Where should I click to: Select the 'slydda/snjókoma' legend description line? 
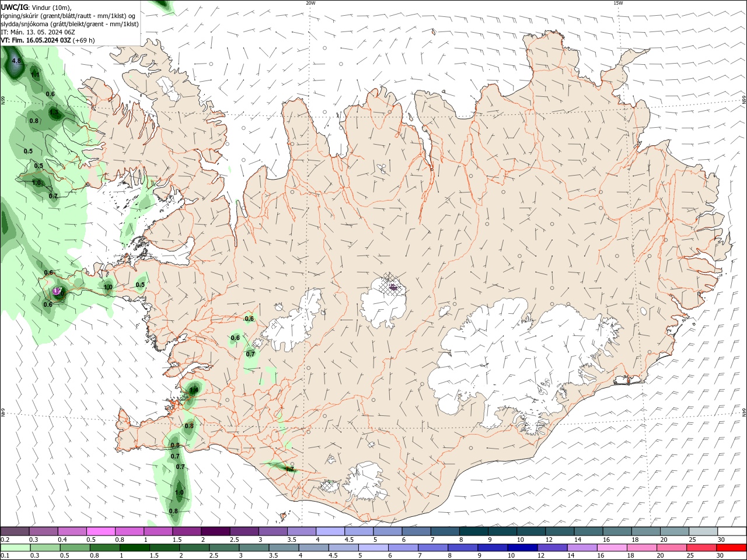(69, 24)
